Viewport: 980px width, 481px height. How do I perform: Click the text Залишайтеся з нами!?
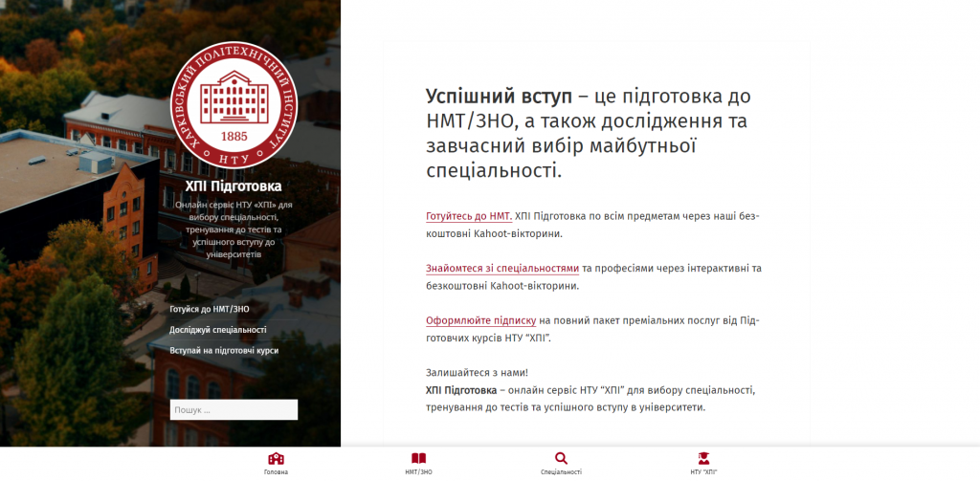(x=477, y=373)
